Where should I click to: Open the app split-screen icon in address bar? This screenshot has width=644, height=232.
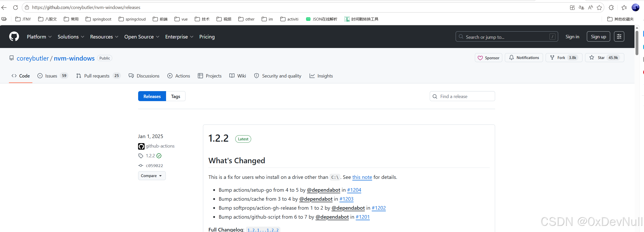(572, 7)
